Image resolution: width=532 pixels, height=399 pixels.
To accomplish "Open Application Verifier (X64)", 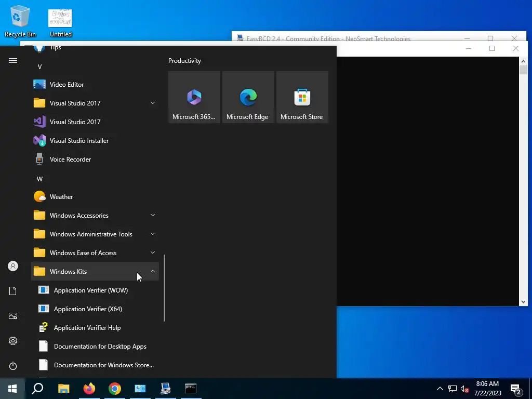I will pyautogui.click(x=95, y=309).
